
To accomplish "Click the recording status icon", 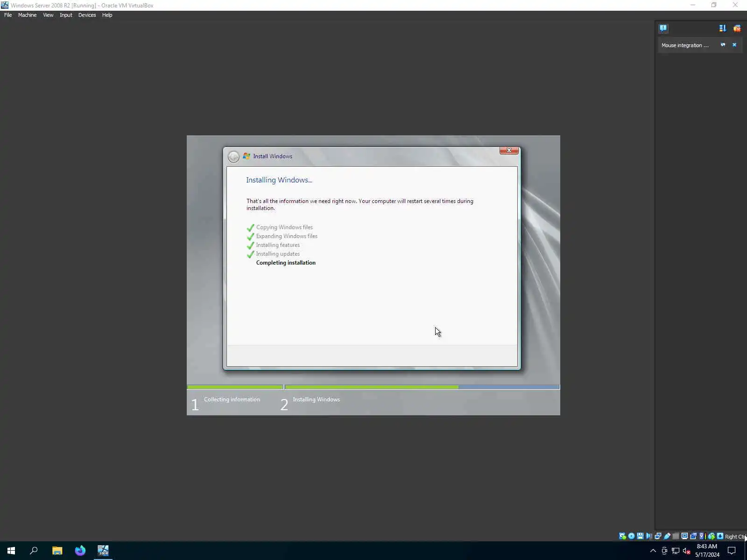I will [x=693, y=536].
